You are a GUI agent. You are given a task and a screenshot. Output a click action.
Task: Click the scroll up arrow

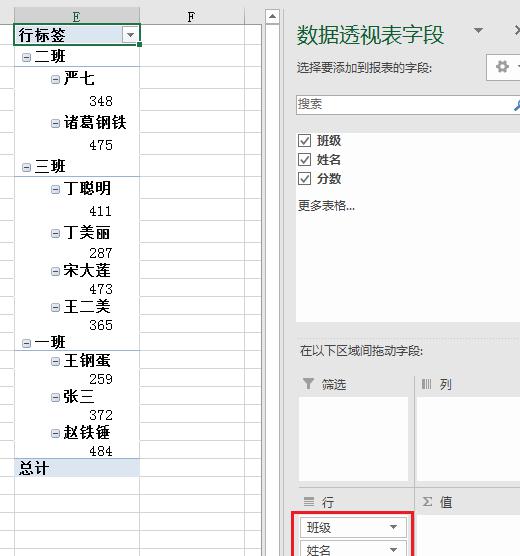(x=272, y=16)
